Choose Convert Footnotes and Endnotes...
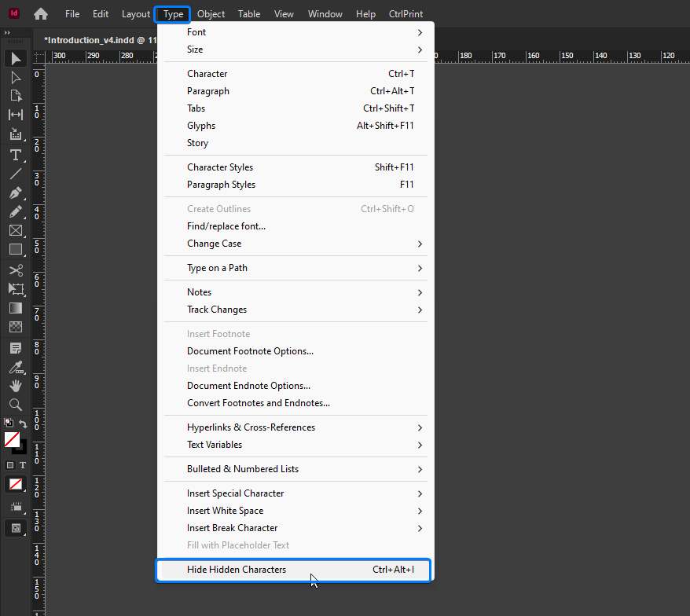 [x=295, y=403]
